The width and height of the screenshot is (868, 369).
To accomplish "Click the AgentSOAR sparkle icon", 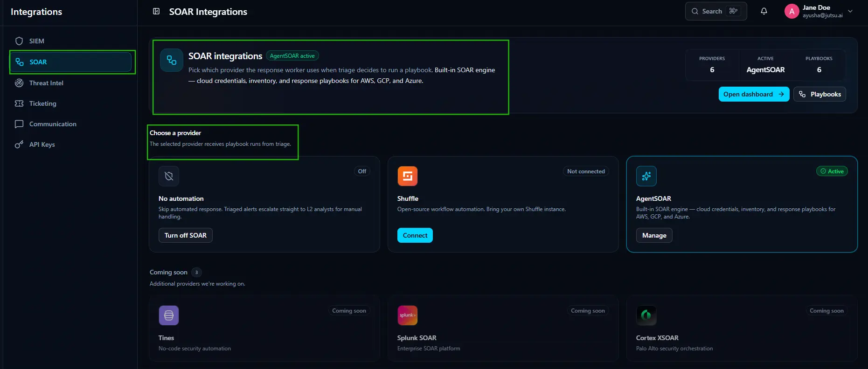I will pyautogui.click(x=646, y=176).
